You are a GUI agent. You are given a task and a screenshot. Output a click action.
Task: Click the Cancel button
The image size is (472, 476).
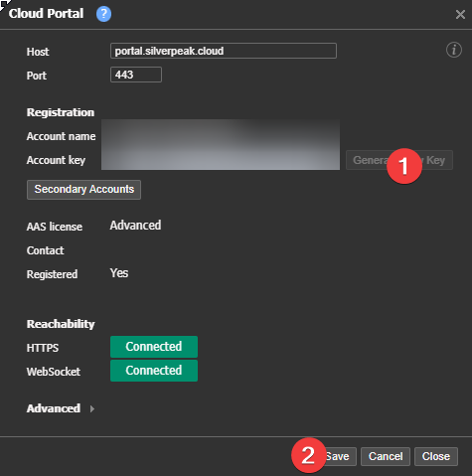[386, 456]
